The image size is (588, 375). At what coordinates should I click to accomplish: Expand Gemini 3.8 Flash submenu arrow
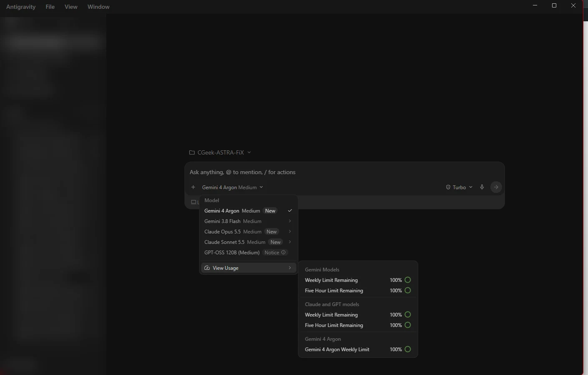coord(290,221)
